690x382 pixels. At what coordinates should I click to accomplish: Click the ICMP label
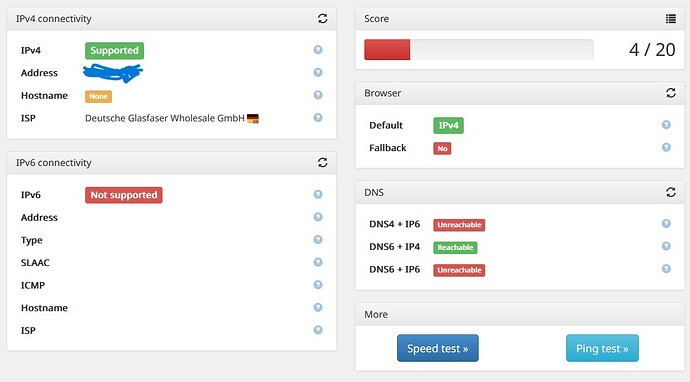pos(33,285)
